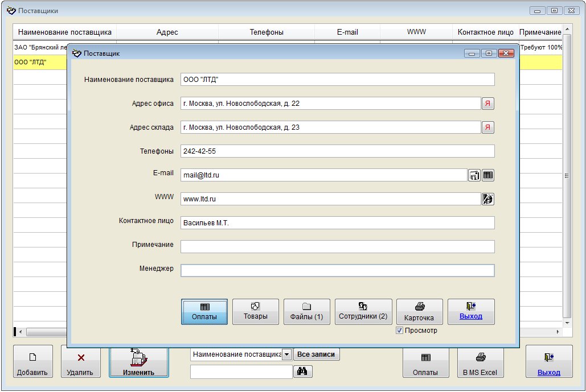Click Выход in the supplier dialog
586x392 pixels.
(470, 312)
